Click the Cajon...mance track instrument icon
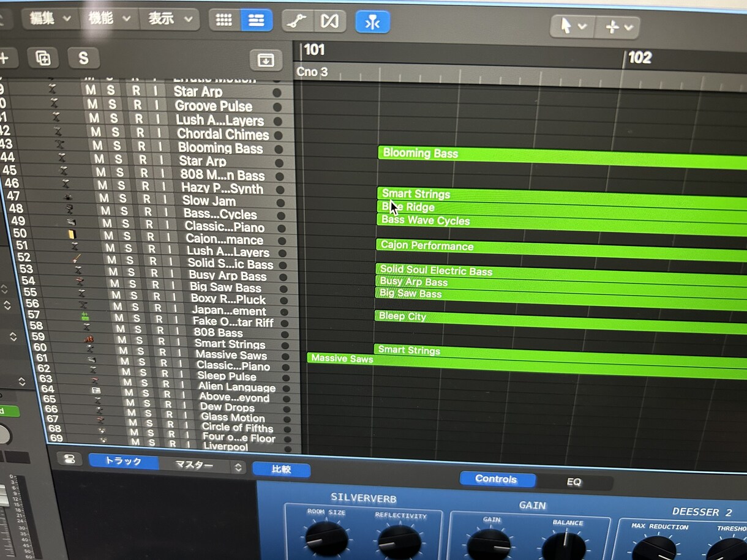 (x=72, y=234)
